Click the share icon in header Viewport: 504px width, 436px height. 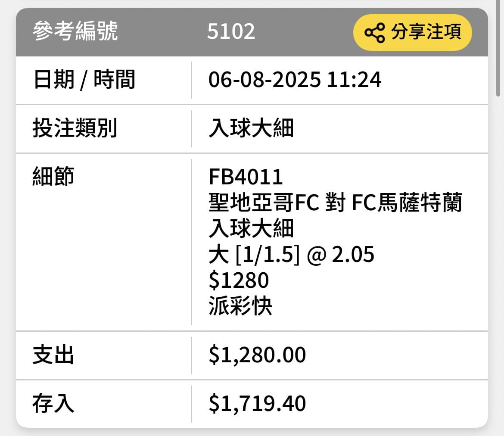(x=374, y=32)
